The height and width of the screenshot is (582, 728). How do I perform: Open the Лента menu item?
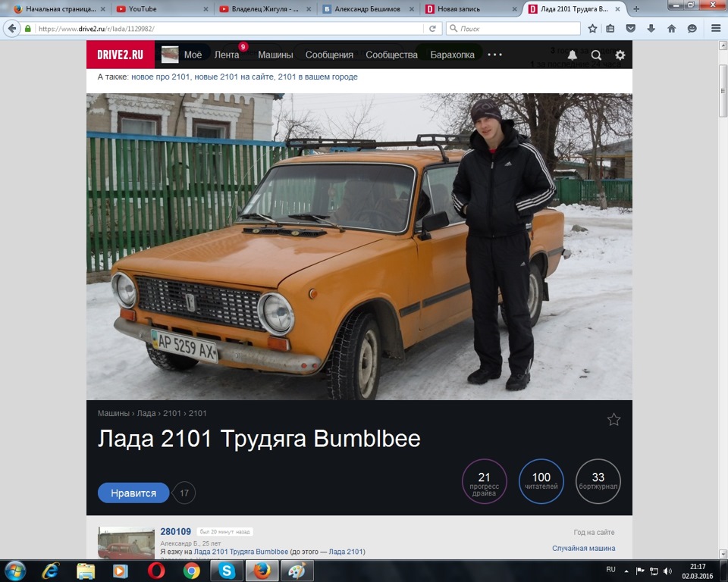[x=227, y=55]
